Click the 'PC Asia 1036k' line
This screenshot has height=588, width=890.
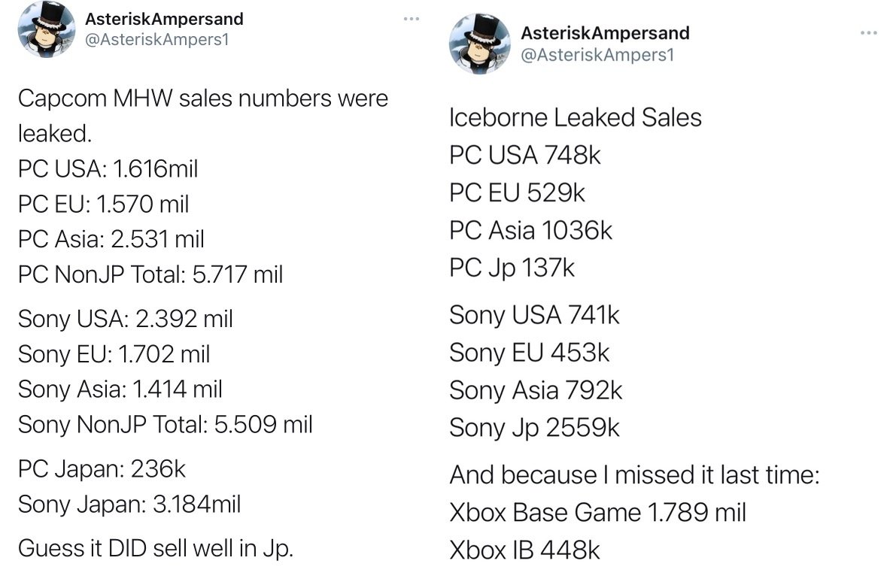tap(530, 231)
